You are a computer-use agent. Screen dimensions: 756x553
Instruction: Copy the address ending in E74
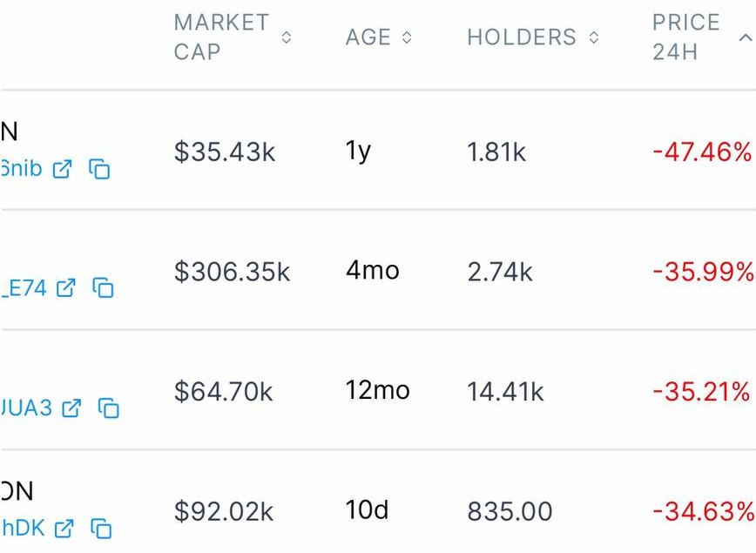tap(104, 287)
